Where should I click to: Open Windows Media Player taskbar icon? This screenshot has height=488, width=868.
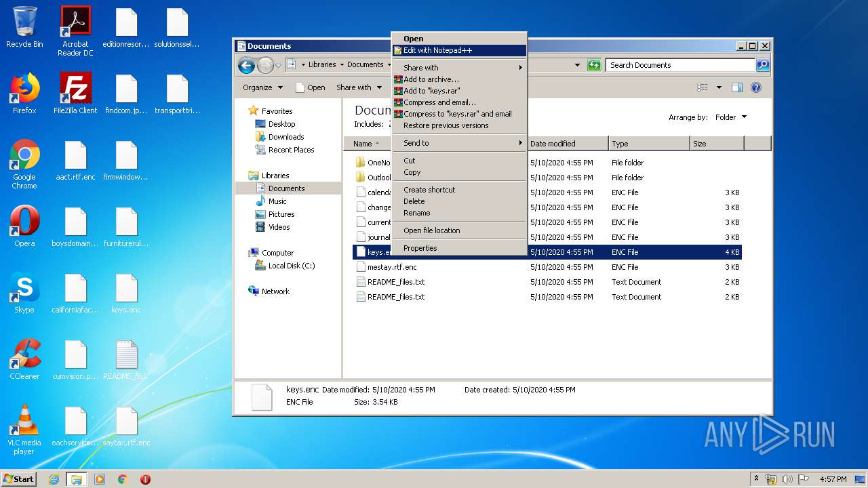pos(100,479)
